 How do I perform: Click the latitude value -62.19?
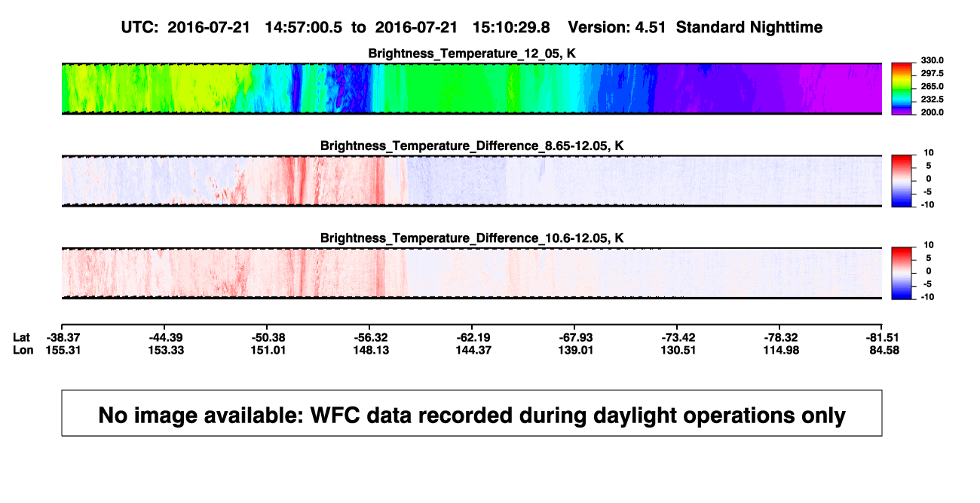[x=472, y=337]
